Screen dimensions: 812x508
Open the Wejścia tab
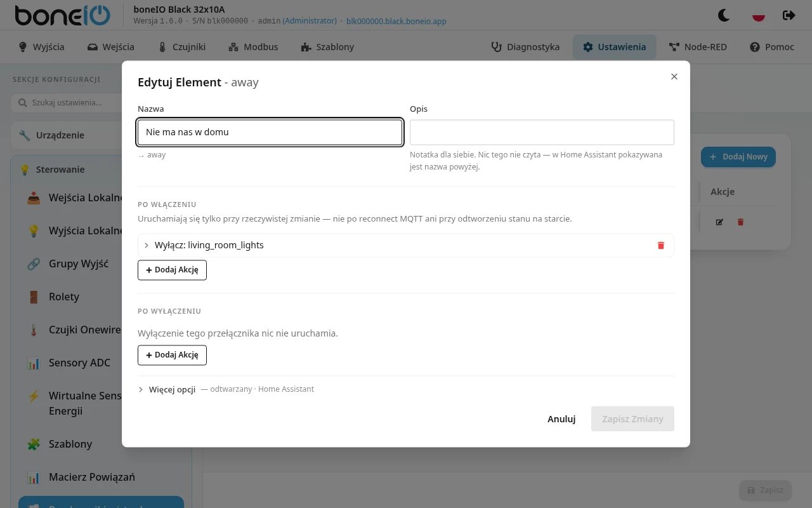click(111, 47)
